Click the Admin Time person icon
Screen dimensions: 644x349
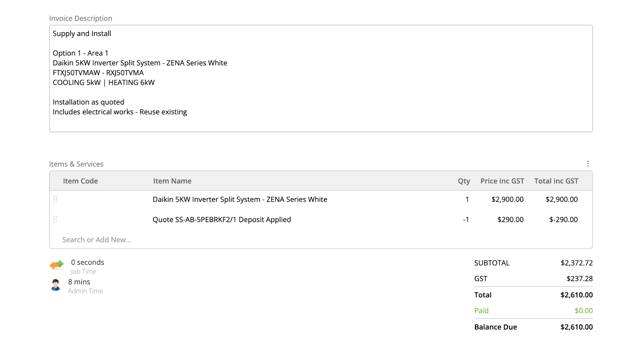pyautogui.click(x=56, y=285)
